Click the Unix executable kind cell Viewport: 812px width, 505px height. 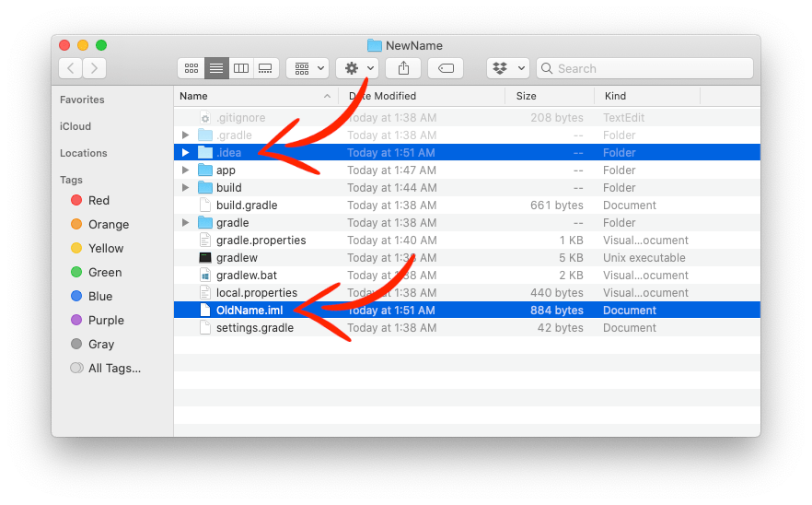(x=644, y=258)
